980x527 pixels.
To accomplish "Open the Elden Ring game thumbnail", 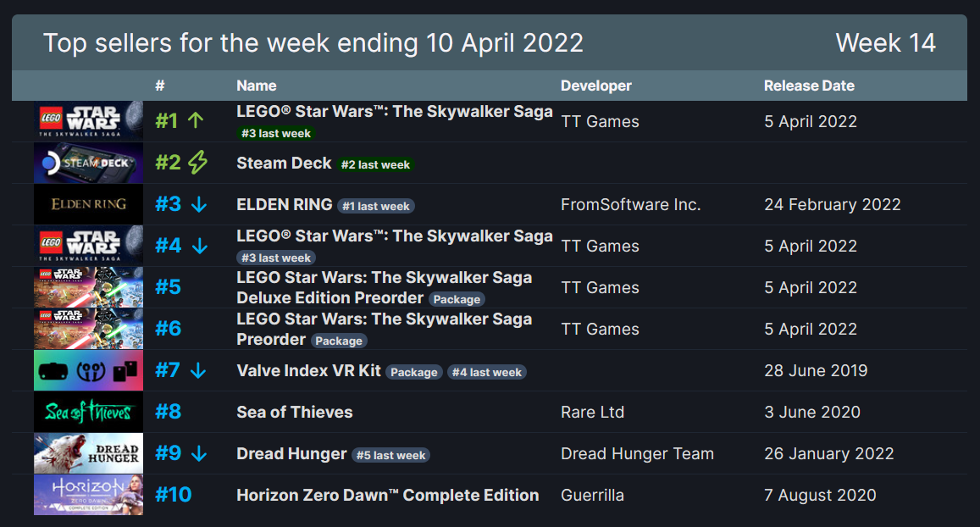I will pyautogui.click(x=88, y=204).
